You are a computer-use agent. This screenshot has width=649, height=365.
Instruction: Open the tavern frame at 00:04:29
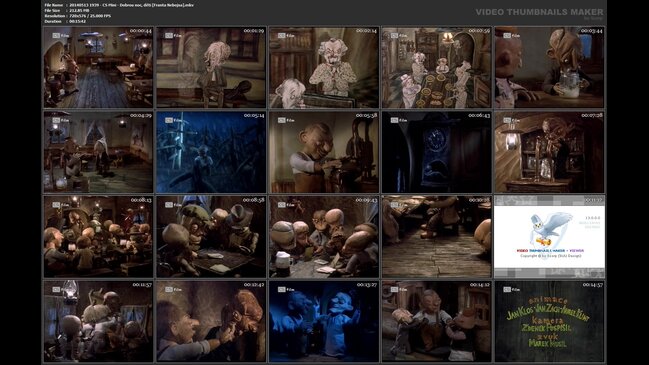coord(98,152)
